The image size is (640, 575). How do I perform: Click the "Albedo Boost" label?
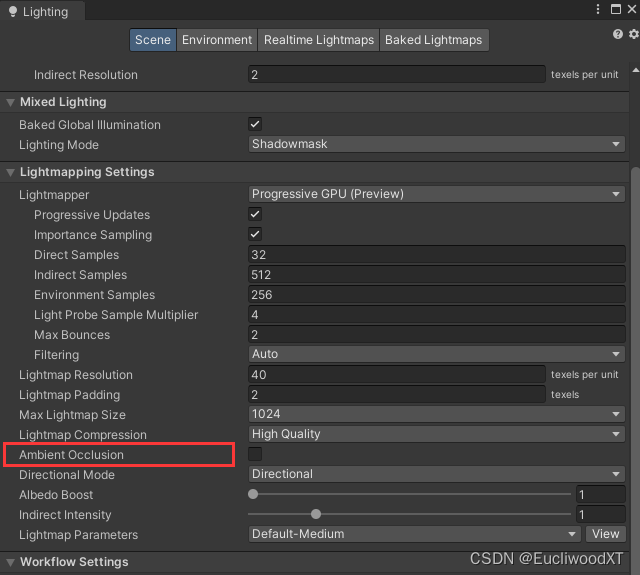pyautogui.click(x=56, y=495)
